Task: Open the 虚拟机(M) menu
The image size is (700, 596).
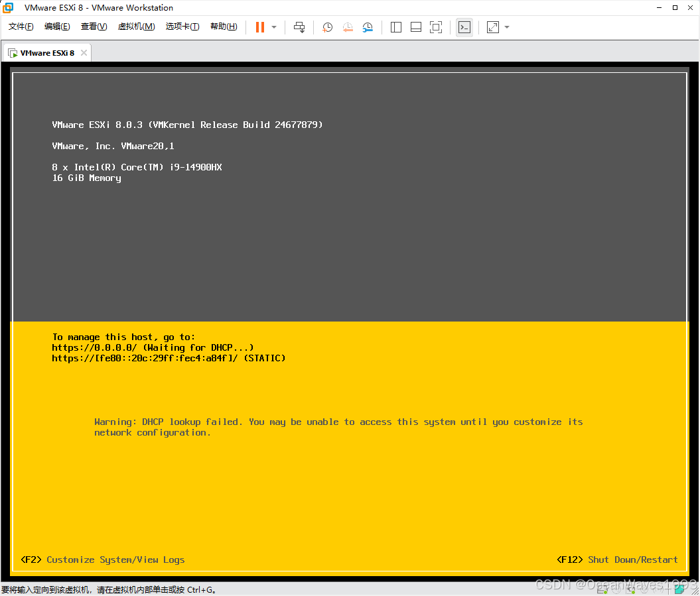Action: click(x=136, y=27)
